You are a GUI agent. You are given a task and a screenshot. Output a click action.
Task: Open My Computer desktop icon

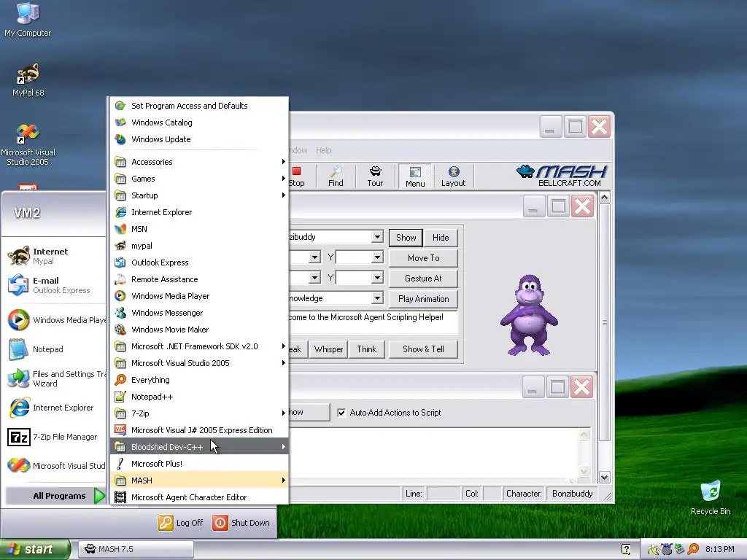[28, 20]
